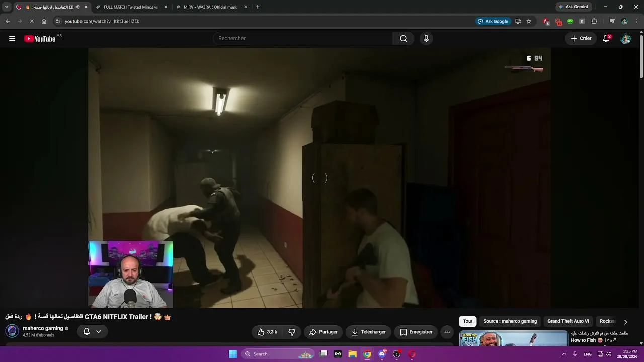Click the video player to pause
Screen dimensions: 644x362
click(319, 178)
